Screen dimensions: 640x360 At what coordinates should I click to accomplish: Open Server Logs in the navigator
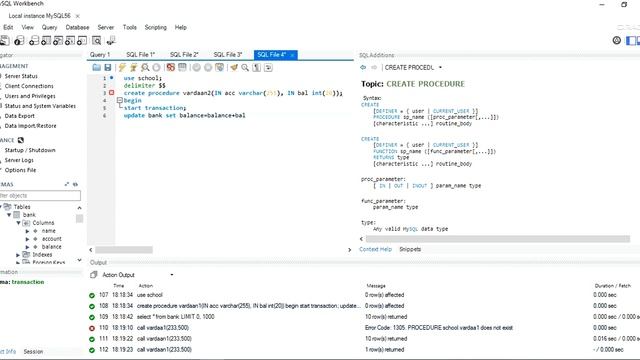click(x=19, y=160)
